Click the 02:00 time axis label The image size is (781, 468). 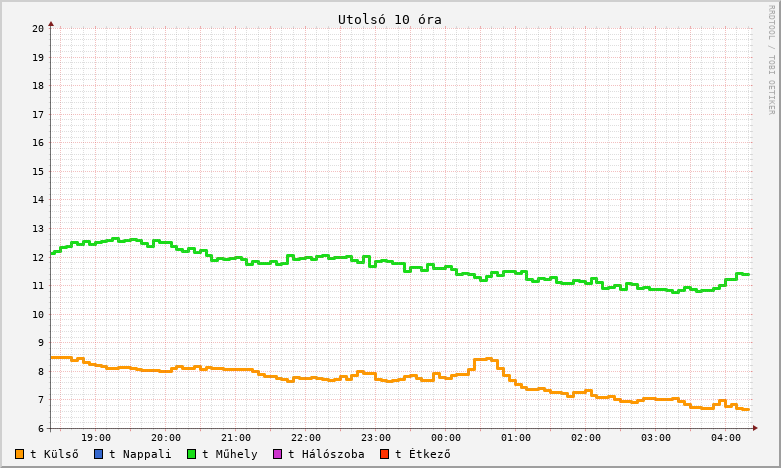(586, 438)
